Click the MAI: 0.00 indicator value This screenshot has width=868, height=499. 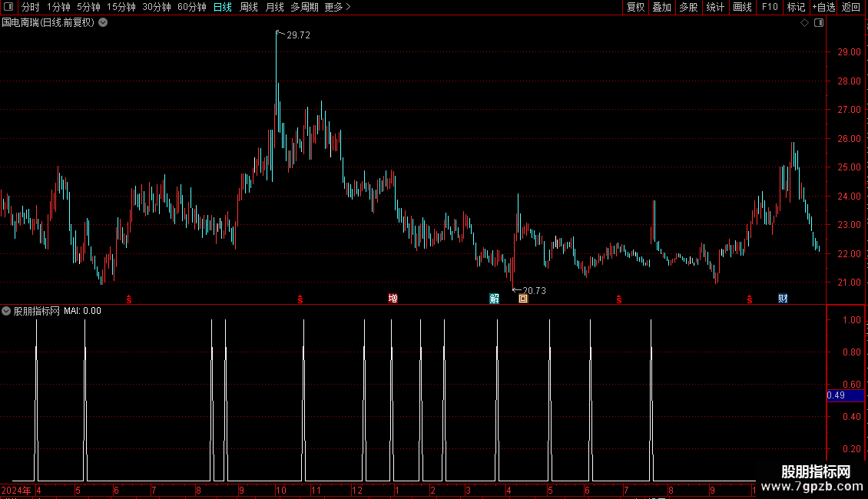click(x=82, y=311)
